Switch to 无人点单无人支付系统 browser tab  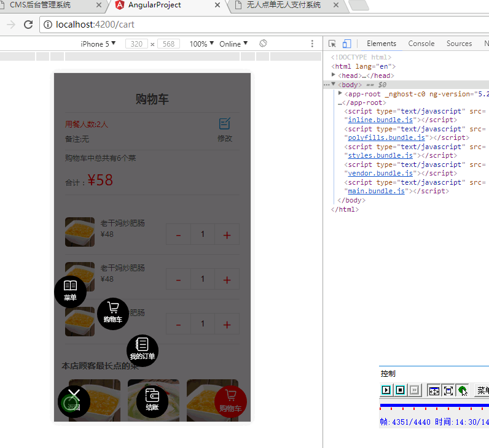283,5
